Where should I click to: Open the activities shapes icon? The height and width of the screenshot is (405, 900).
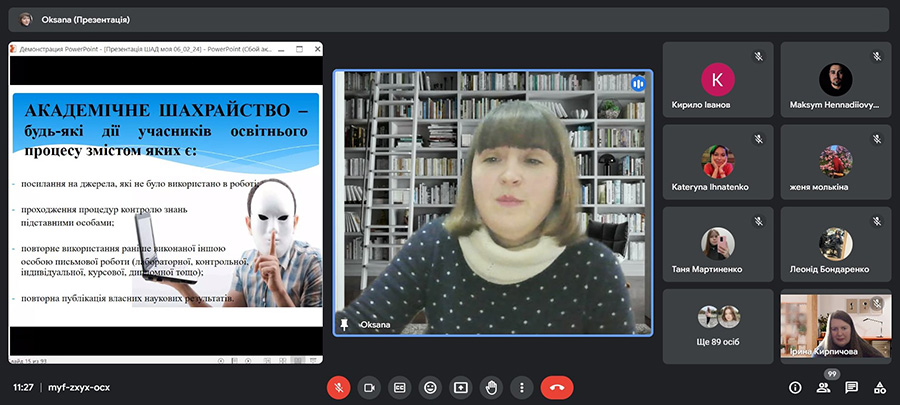coord(880,388)
